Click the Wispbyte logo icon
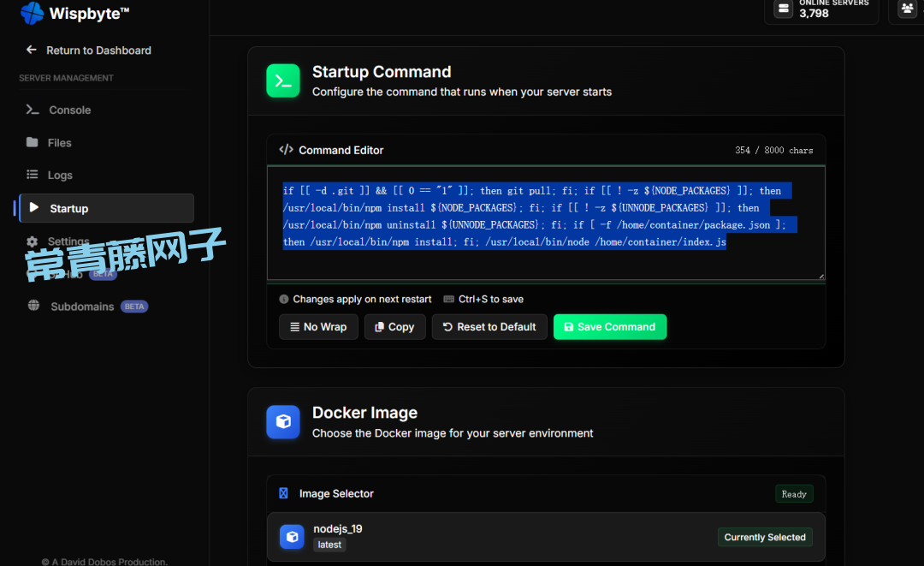 pos(32,13)
